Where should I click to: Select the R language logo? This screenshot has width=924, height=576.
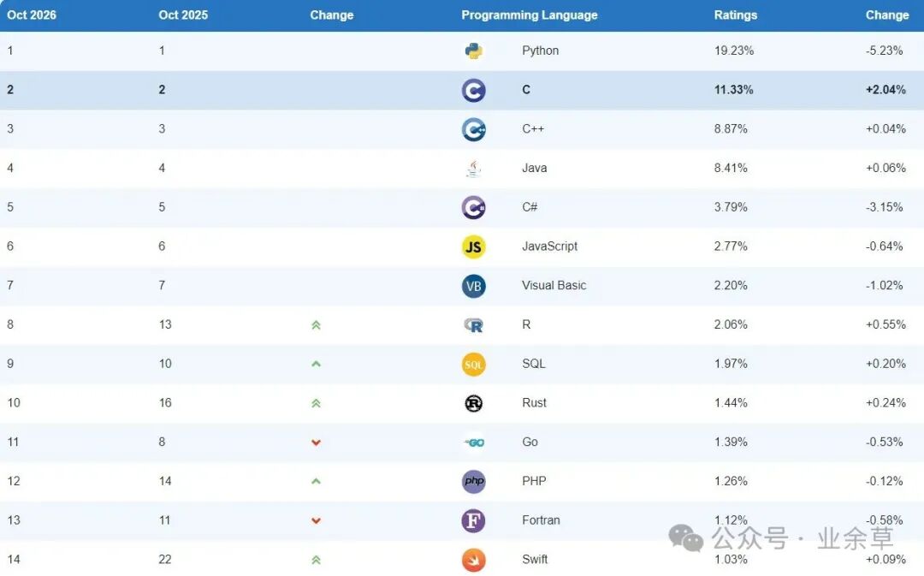coord(473,325)
